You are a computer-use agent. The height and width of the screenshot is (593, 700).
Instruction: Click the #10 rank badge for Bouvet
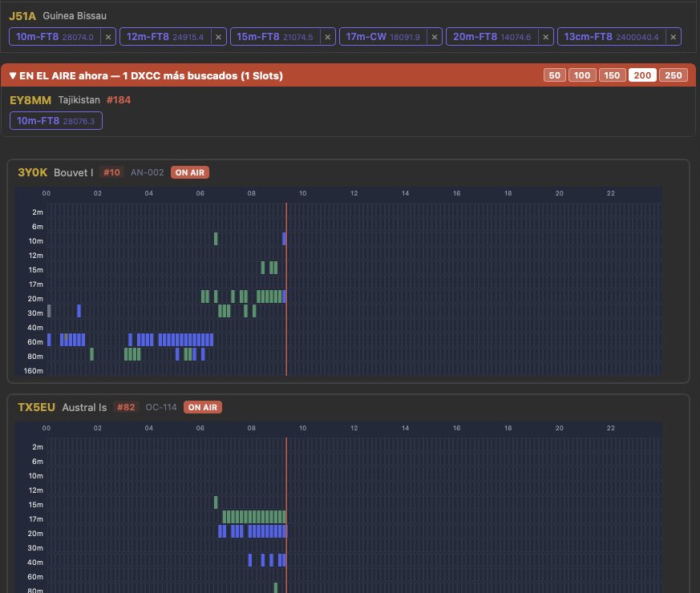(111, 172)
